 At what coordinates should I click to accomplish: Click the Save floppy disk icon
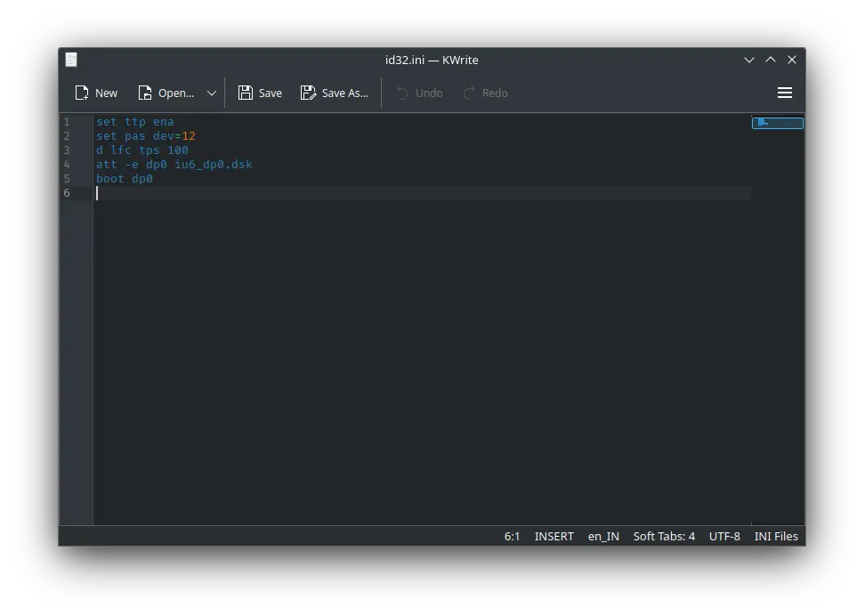[x=246, y=93]
